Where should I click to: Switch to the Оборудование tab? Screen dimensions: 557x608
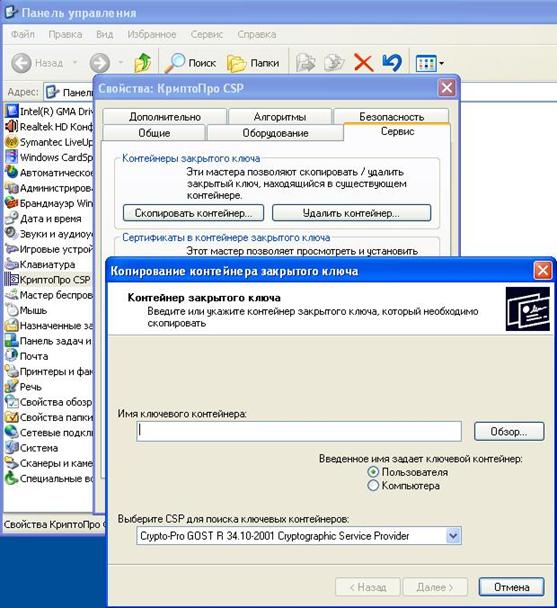(x=275, y=133)
